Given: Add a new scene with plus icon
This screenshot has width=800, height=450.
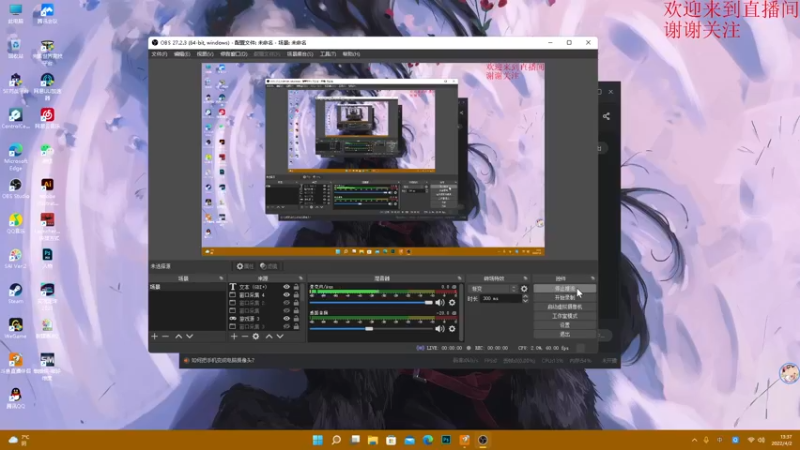Looking at the screenshot, I should (x=154, y=337).
